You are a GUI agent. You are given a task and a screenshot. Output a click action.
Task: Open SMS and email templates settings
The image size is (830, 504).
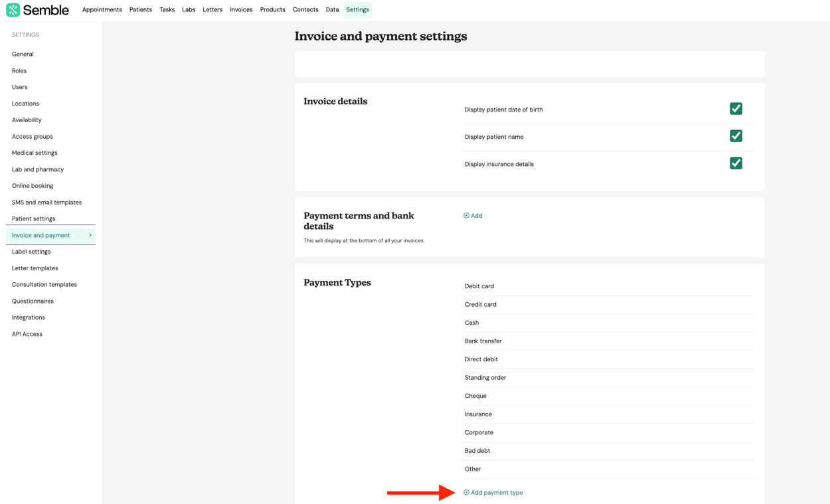[46, 203]
